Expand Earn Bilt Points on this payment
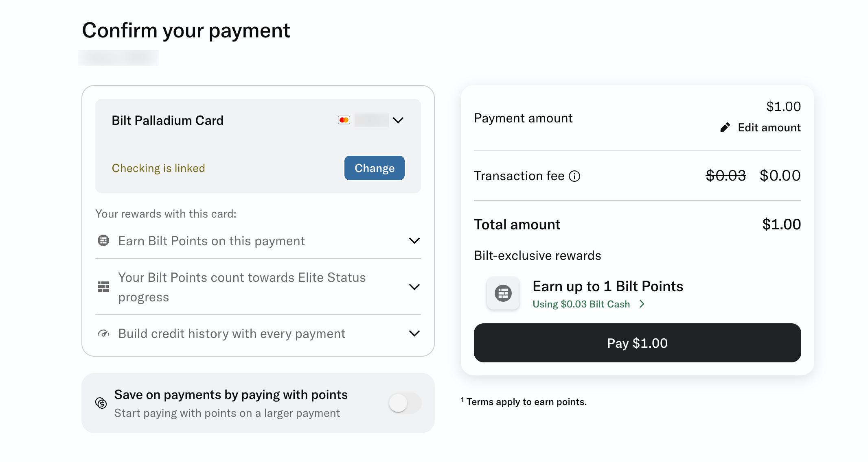The width and height of the screenshot is (868, 462). point(414,240)
